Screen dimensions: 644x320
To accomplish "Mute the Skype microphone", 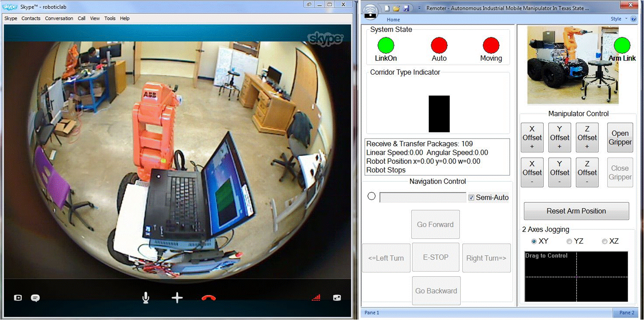I will pyautogui.click(x=146, y=298).
